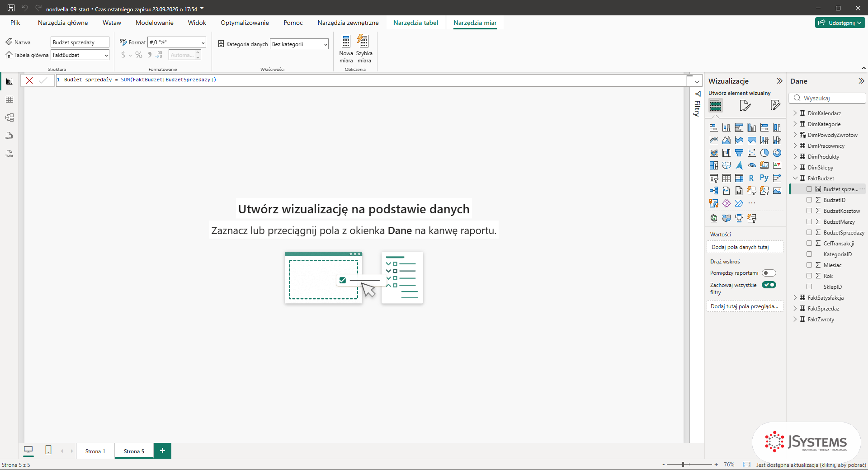This screenshot has height=470, width=868.
Task: Click the Wyszukaj search field
Action: click(x=827, y=98)
